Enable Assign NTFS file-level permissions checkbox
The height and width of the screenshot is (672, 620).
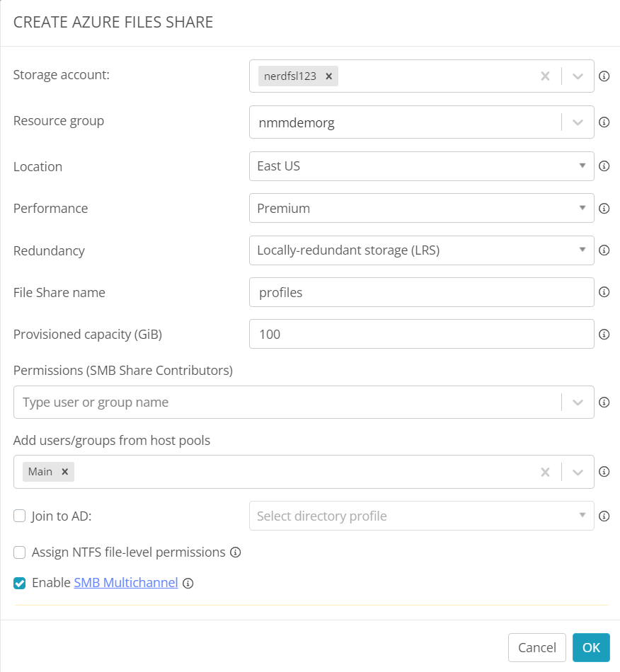click(20, 552)
